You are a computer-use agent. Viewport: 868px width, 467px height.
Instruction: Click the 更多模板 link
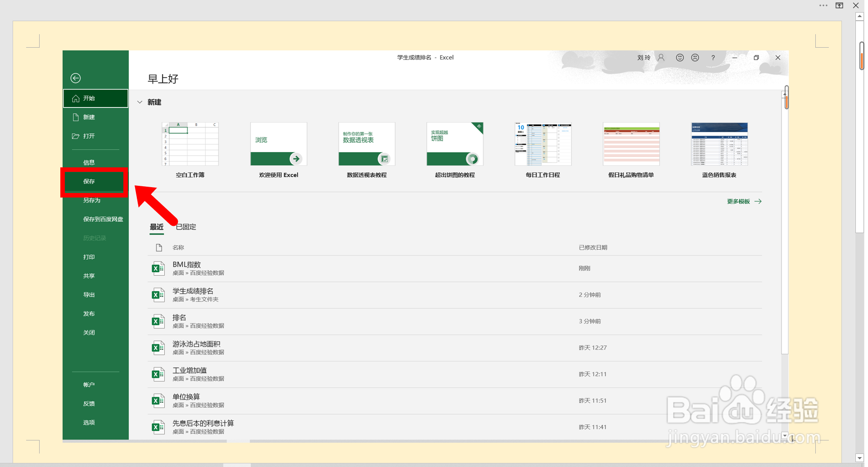tap(744, 202)
